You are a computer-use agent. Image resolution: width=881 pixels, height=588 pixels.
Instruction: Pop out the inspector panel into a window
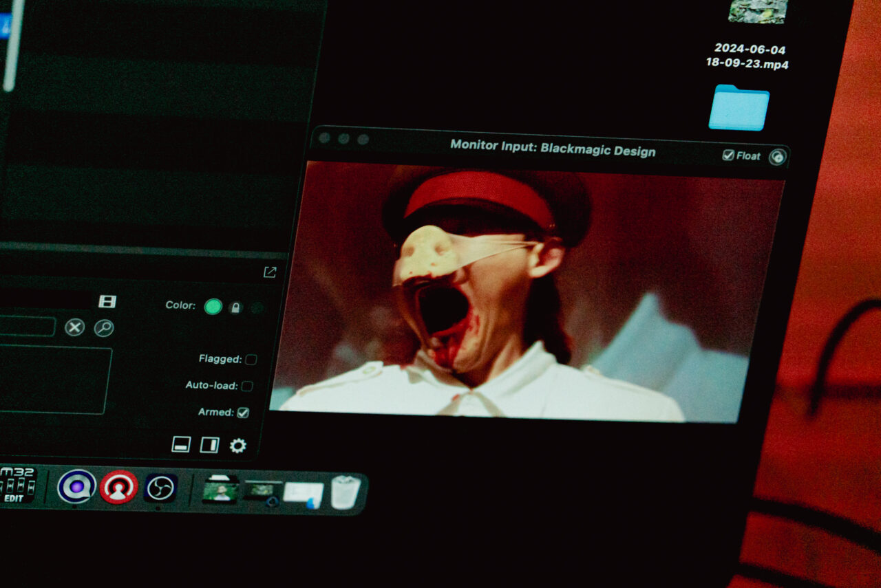270,272
